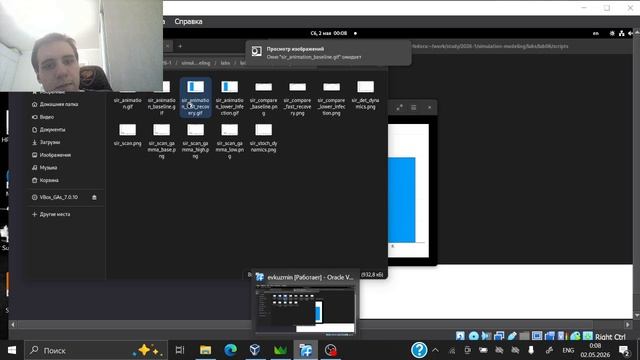Open the taskbar clock 0:08 02.05.2026
This screenshot has width=640, height=360.
click(595, 350)
